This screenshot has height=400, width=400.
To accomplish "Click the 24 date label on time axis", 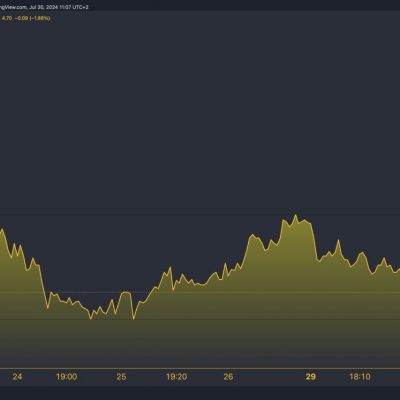I will [x=17, y=377].
